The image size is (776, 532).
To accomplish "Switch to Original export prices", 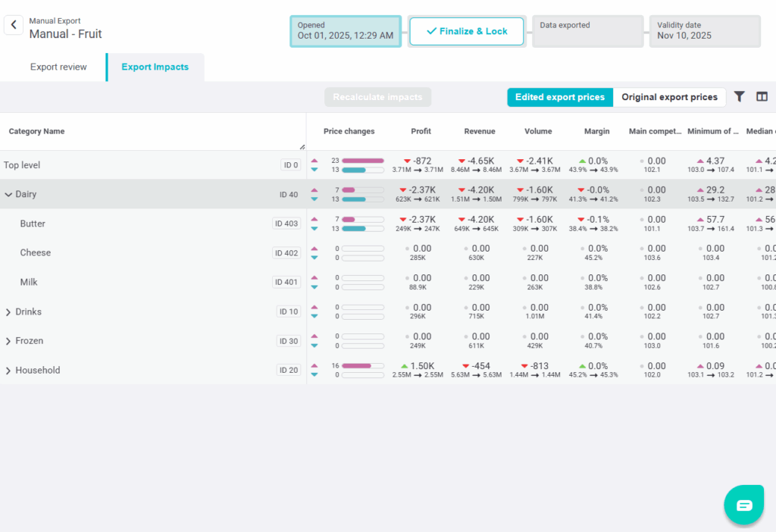I will tap(669, 97).
